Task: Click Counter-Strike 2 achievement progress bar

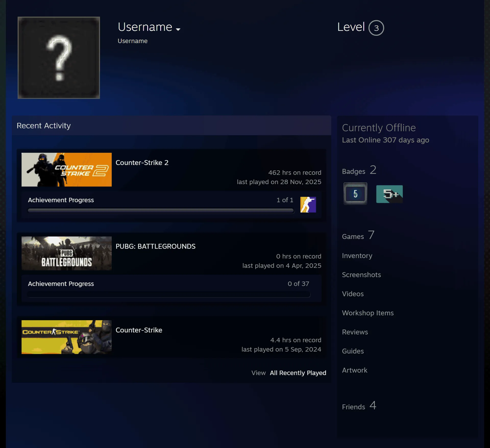Action: point(161,211)
